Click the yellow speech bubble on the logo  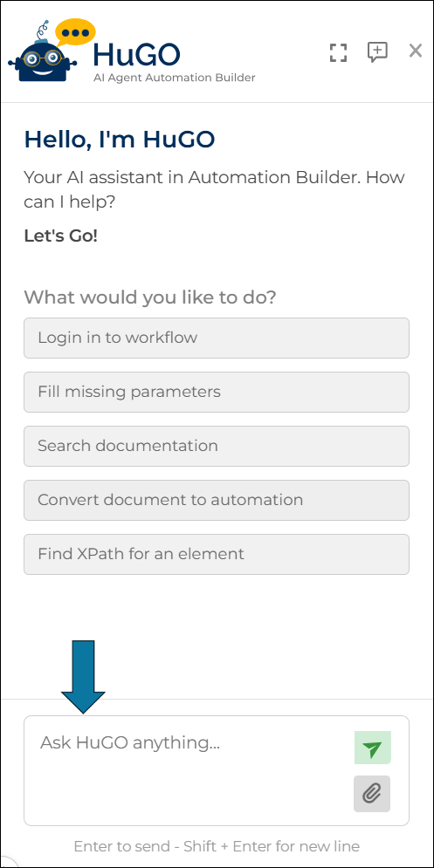pyautogui.click(x=75, y=32)
